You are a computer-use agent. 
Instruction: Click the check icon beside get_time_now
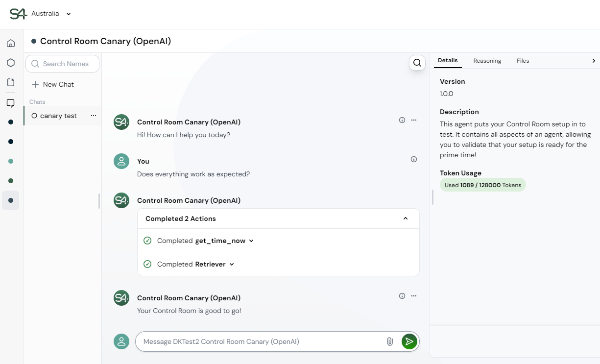[147, 241]
